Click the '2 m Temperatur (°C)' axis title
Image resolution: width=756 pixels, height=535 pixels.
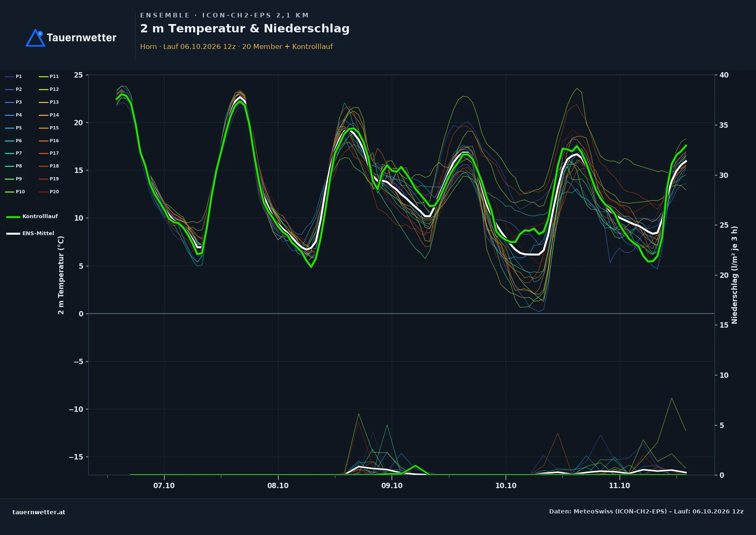pyautogui.click(x=61, y=275)
